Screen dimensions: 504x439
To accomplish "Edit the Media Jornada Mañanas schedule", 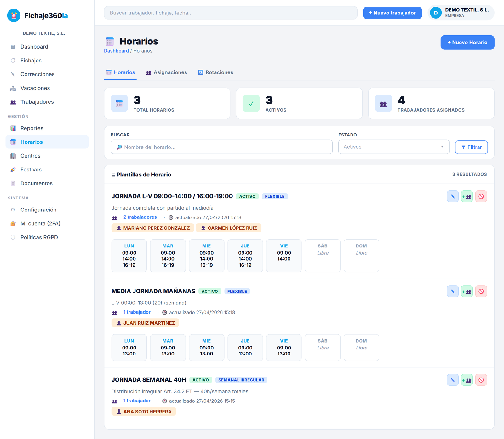I will click(x=453, y=291).
